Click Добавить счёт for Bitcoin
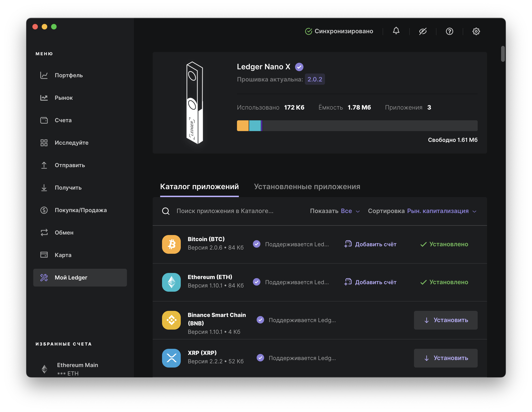Image resolution: width=532 pixels, height=412 pixels. click(370, 244)
